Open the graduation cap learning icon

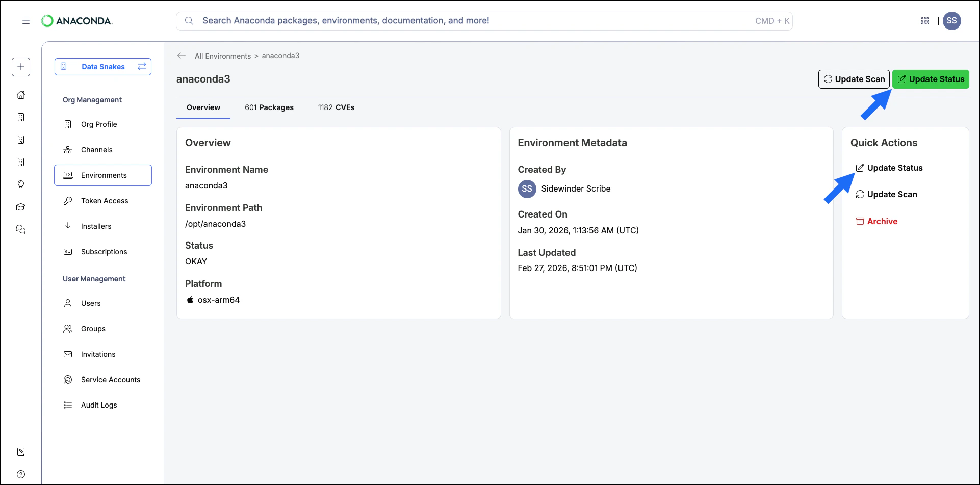tap(21, 207)
